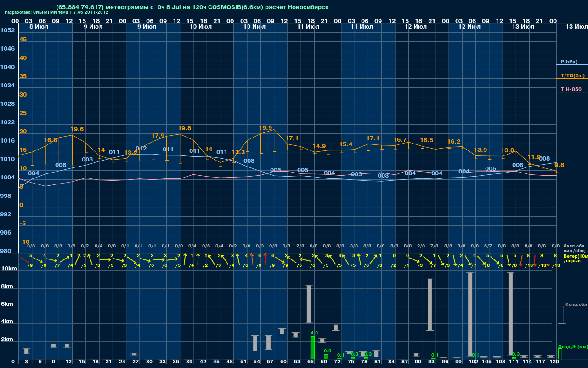Click the convective cloud bar above hour 102
Screen dimensions: 588x368
(x=470, y=314)
